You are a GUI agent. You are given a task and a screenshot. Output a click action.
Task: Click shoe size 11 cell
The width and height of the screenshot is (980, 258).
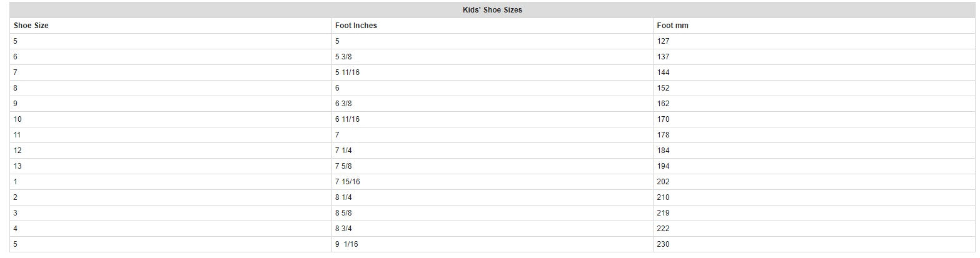[x=17, y=135]
